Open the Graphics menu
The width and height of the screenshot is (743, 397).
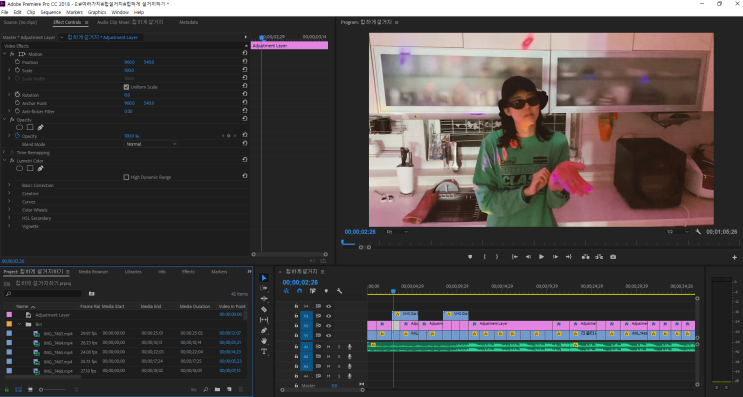point(97,12)
